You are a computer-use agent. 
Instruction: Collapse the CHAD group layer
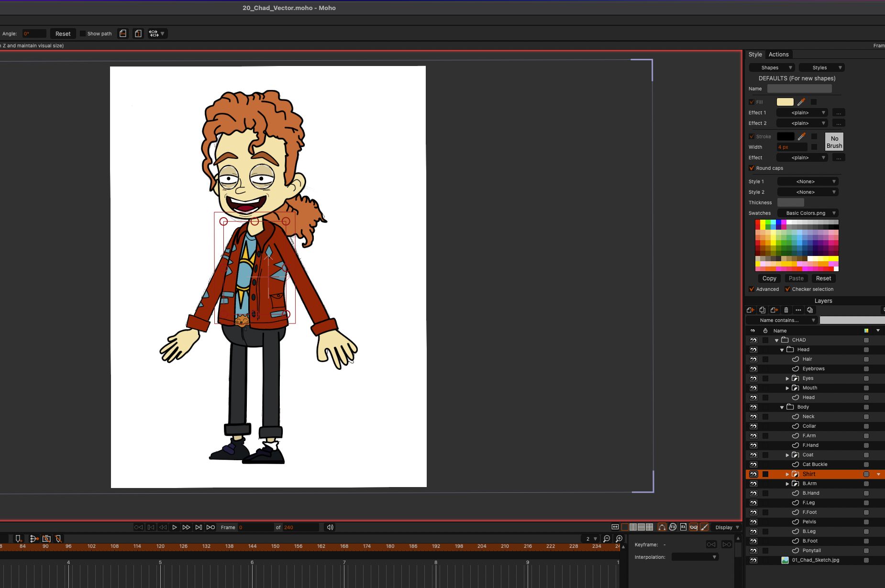[x=776, y=341]
